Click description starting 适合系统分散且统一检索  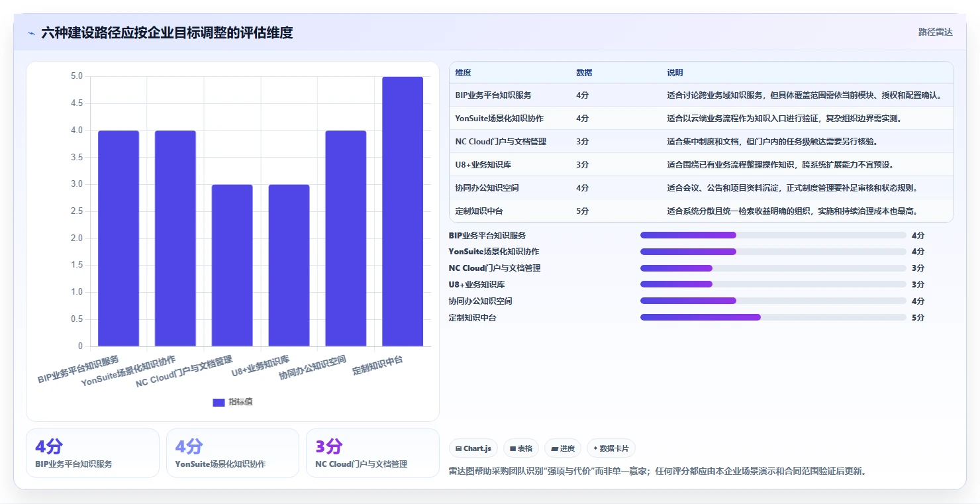tap(792, 211)
